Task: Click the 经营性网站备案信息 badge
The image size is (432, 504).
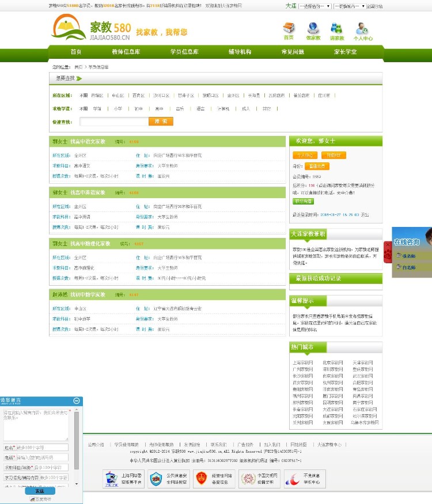Action: pos(215,479)
